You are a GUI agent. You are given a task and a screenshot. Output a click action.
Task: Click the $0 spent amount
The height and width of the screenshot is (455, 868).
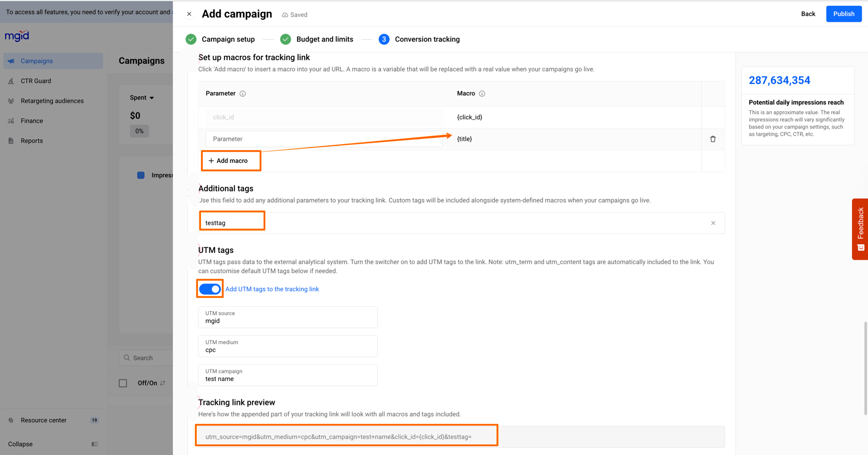tap(135, 116)
